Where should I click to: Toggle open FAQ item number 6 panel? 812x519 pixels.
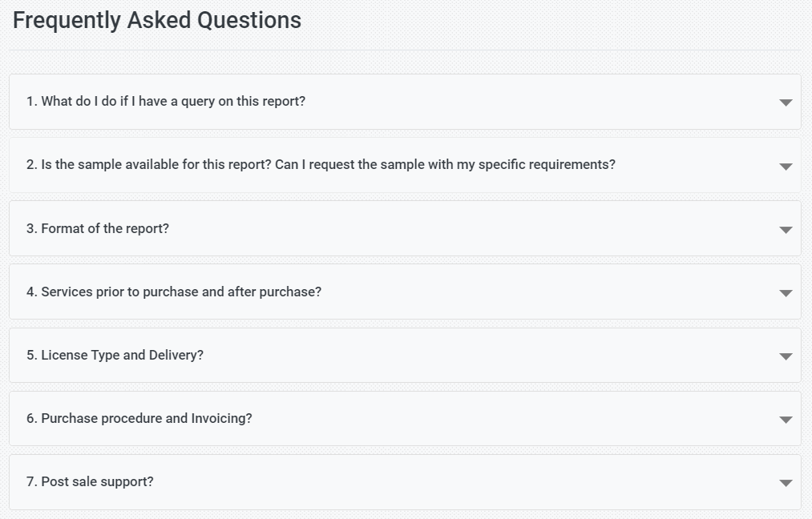click(x=405, y=418)
